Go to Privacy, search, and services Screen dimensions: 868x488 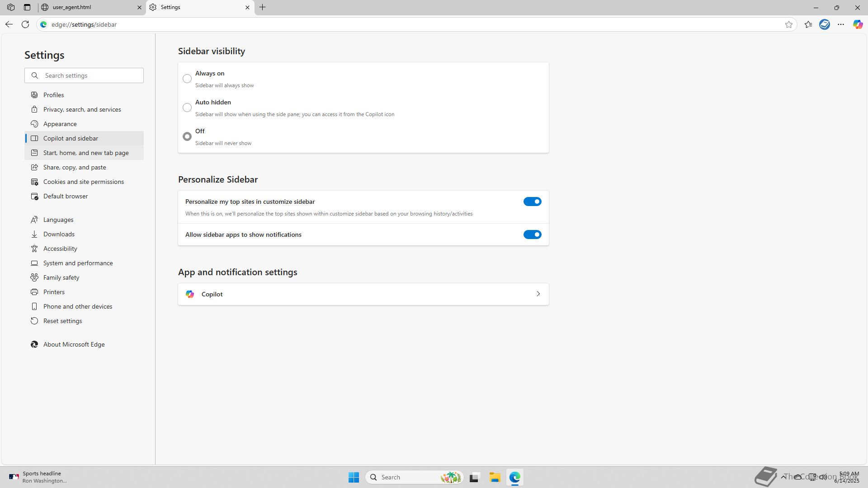click(x=82, y=109)
